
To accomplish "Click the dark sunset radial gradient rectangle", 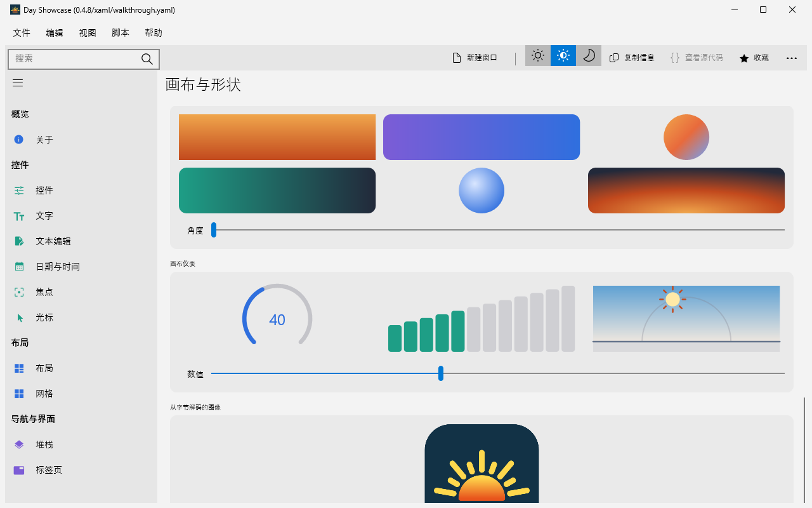I will coord(686,190).
